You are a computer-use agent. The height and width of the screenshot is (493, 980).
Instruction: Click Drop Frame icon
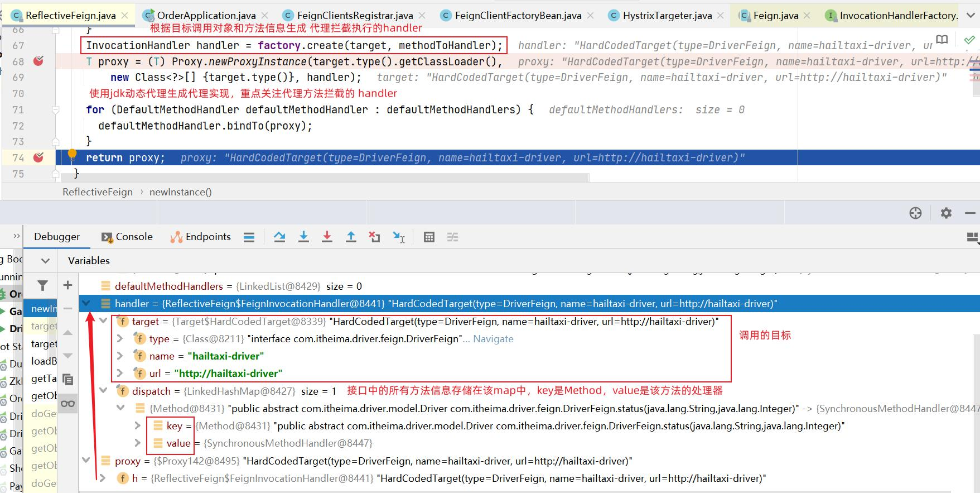coord(374,237)
